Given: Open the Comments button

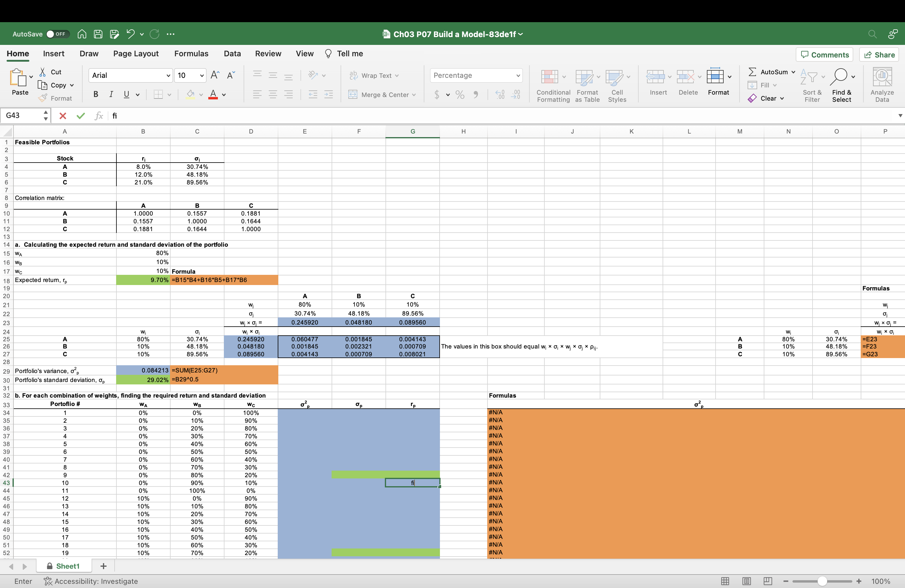Looking at the screenshot, I should pyautogui.click(x=824, y=55).
